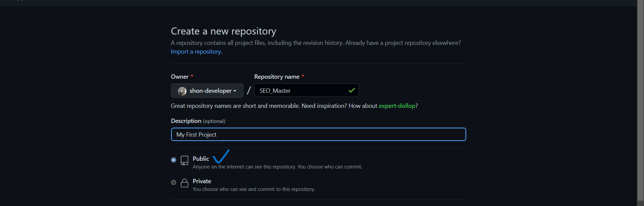Click the green name-available checkmark icon
The width and height of the screenshot is (644, 206).
[x=352, y=90]
